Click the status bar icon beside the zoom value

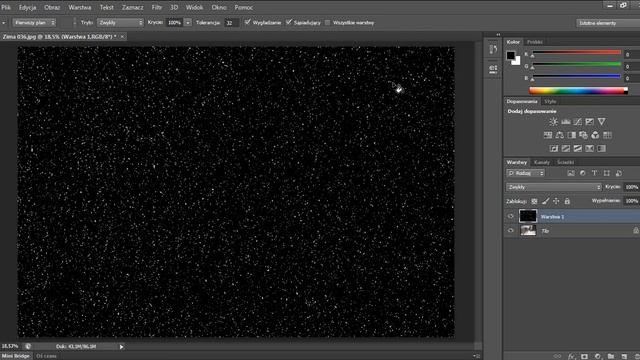pyautogui.click(x=28, y=346)
